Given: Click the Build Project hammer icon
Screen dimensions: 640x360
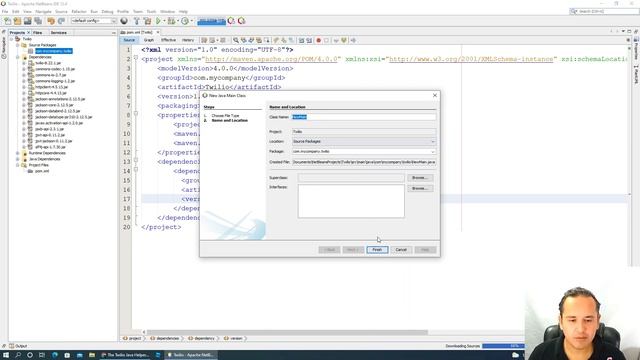Looking at the screenshot, I should (137, 21).
